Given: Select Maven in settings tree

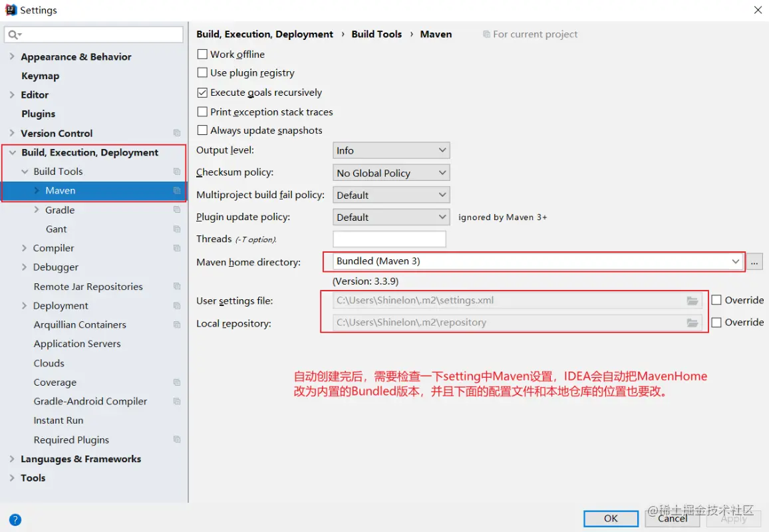Looking at the screenshot, I should coord(93,191).
